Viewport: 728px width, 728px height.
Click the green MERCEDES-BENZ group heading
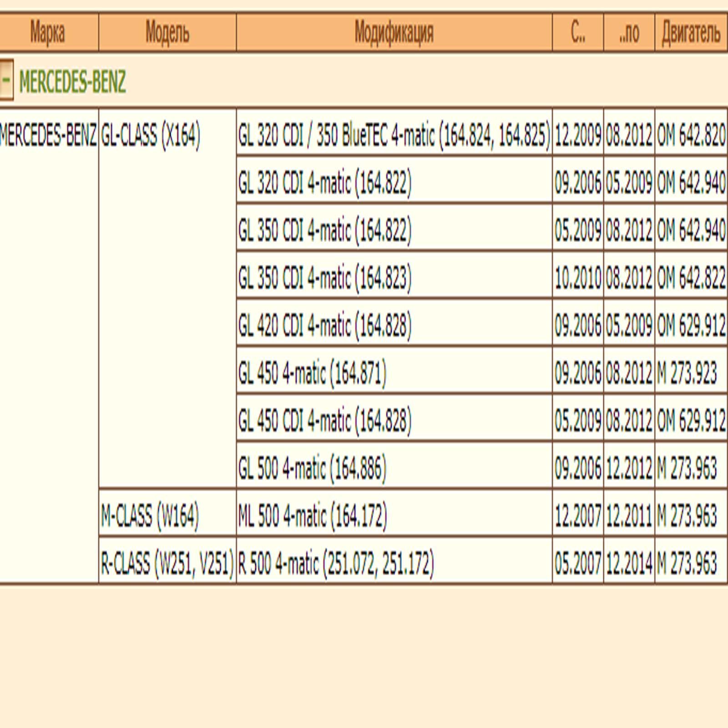72,82
